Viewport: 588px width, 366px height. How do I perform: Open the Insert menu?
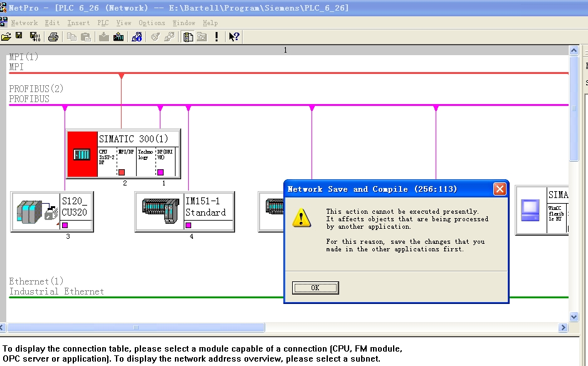78,23
